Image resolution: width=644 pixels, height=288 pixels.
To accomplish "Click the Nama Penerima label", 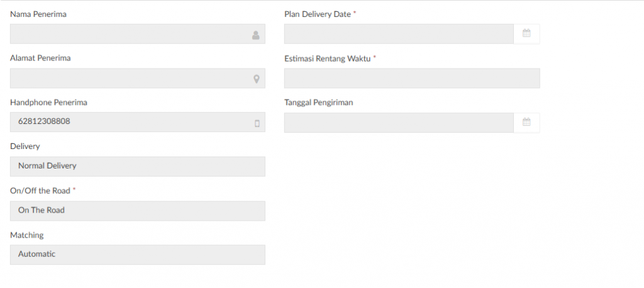I will [x=38, y=14].
